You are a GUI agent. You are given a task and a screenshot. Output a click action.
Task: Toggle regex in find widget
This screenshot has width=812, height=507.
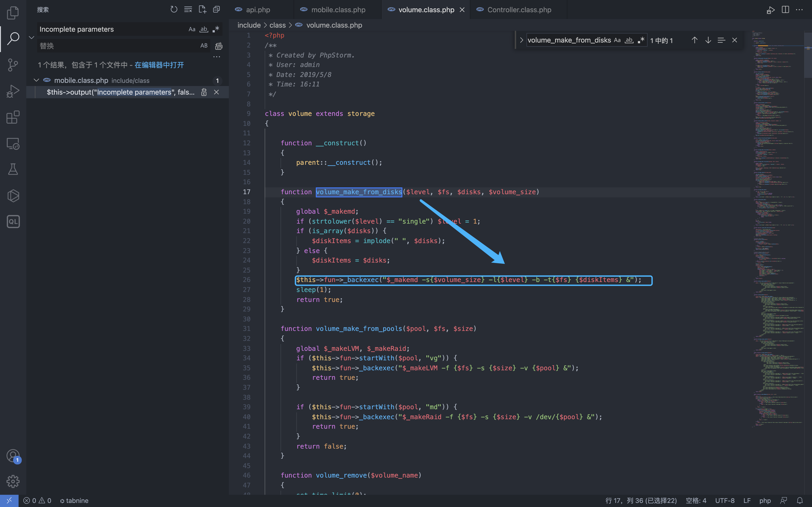point(641,40)
